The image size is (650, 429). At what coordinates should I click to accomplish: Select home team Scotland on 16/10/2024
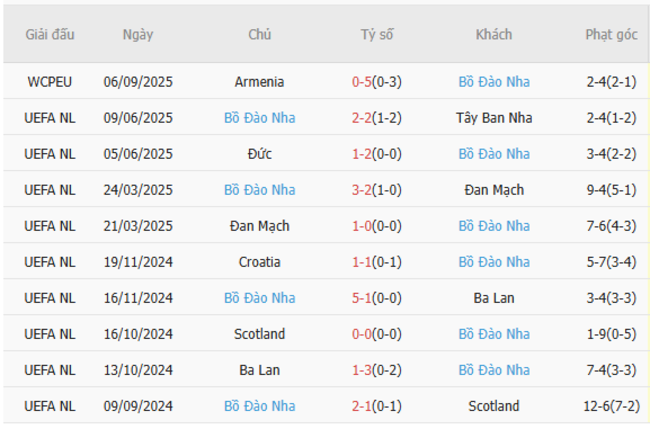click(x=260, y=334)
